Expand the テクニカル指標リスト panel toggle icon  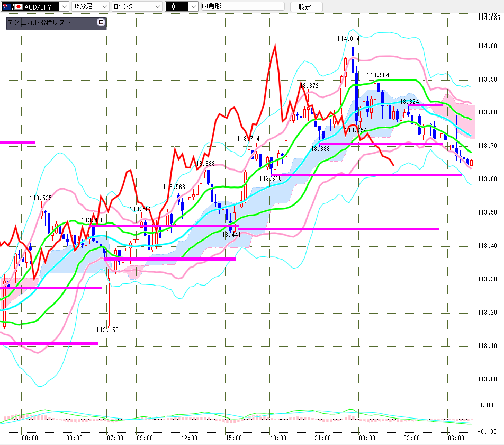point(101,22)
